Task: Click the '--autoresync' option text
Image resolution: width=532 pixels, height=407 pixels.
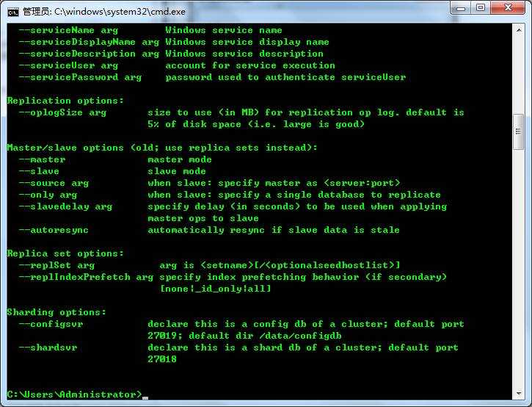Action: pos(54,231)
